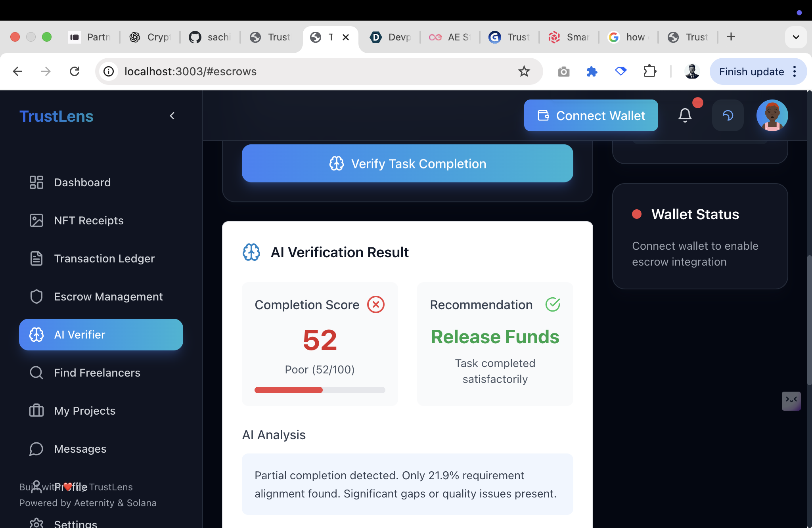Click the Transaction Ledger document icon
The image size is (812, 528).
[x=36, y=258]
